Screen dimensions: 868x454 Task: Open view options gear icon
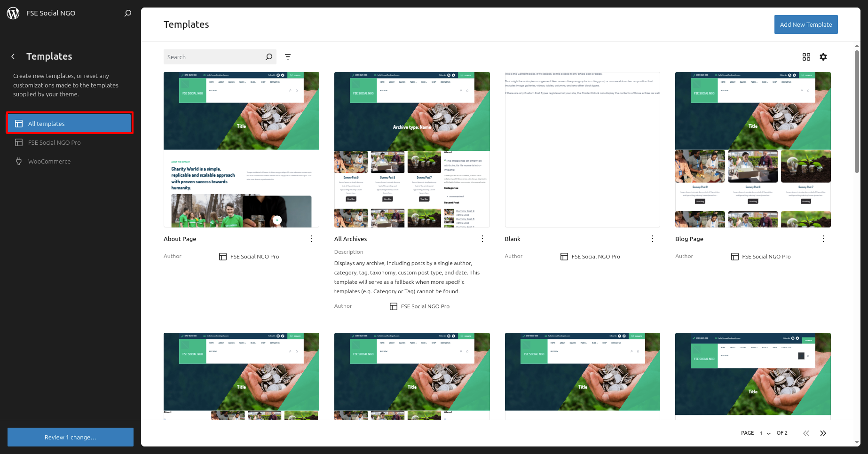(823, 57)
